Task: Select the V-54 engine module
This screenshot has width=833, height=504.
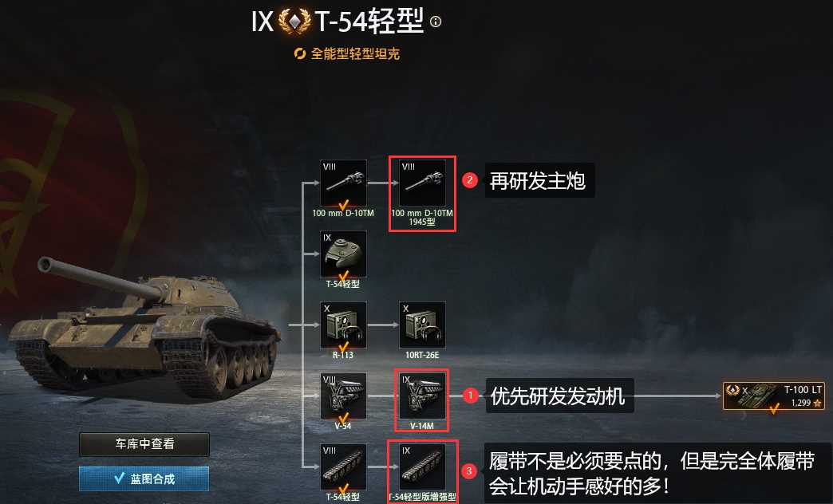Action: coord(343,396)
